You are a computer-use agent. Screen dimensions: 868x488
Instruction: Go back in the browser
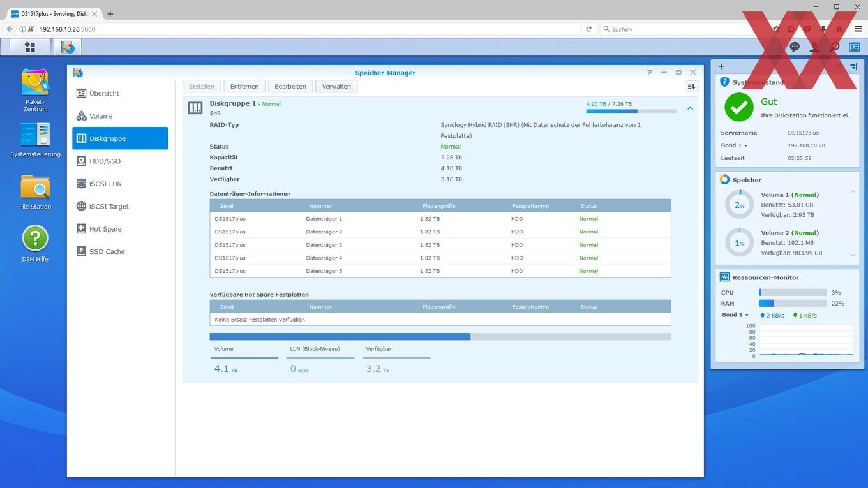9,29
